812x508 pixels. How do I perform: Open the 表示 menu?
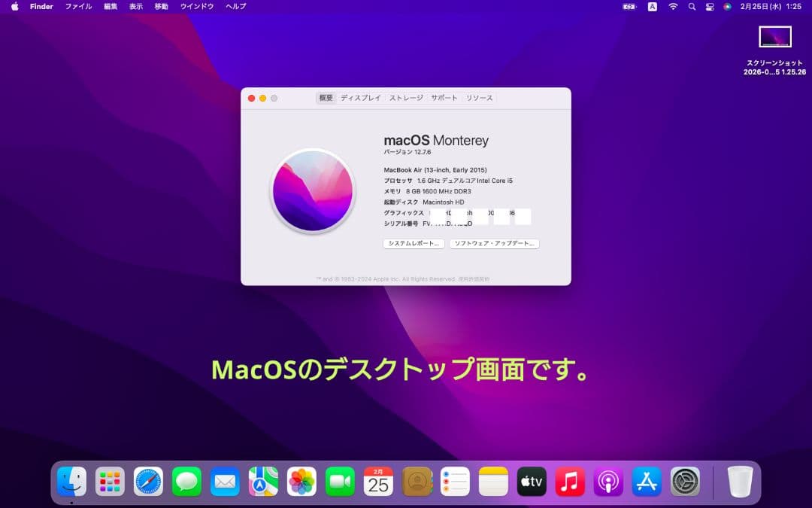[135, 6]
